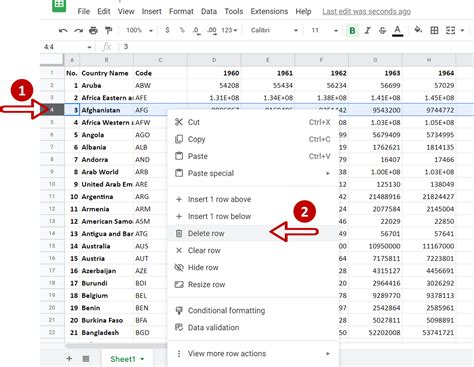This screenshot has height=367, width=474.
Task: Choose Resize row
Action: click(253, 284)
